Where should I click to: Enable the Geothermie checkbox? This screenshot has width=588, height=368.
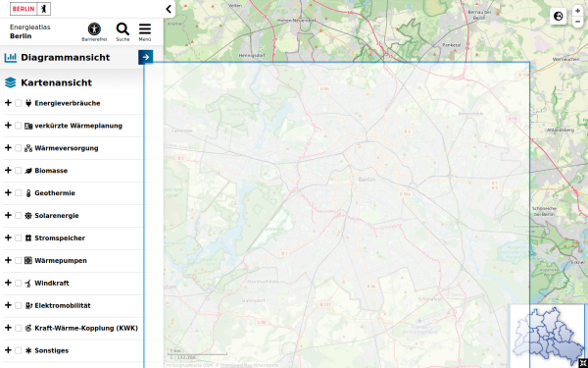[18, 193]
